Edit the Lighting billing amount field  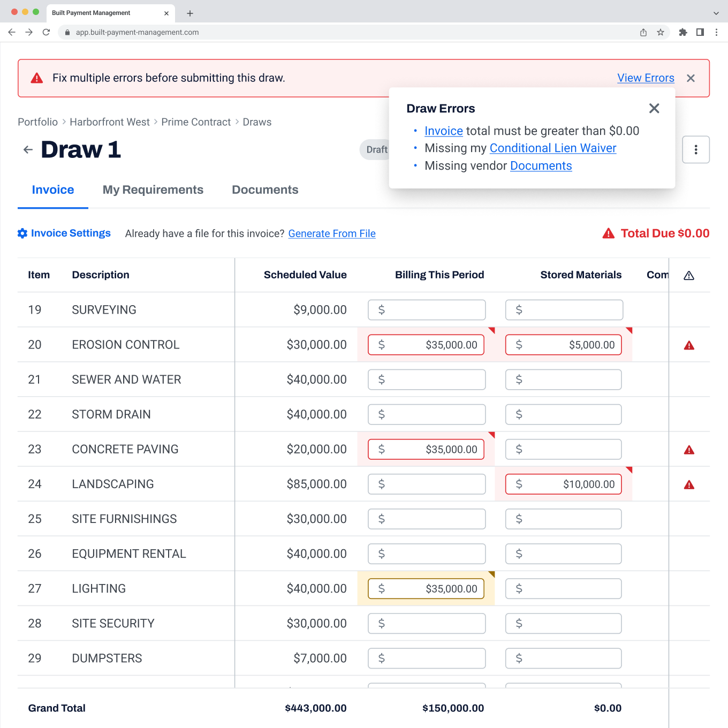click(427, 589)
